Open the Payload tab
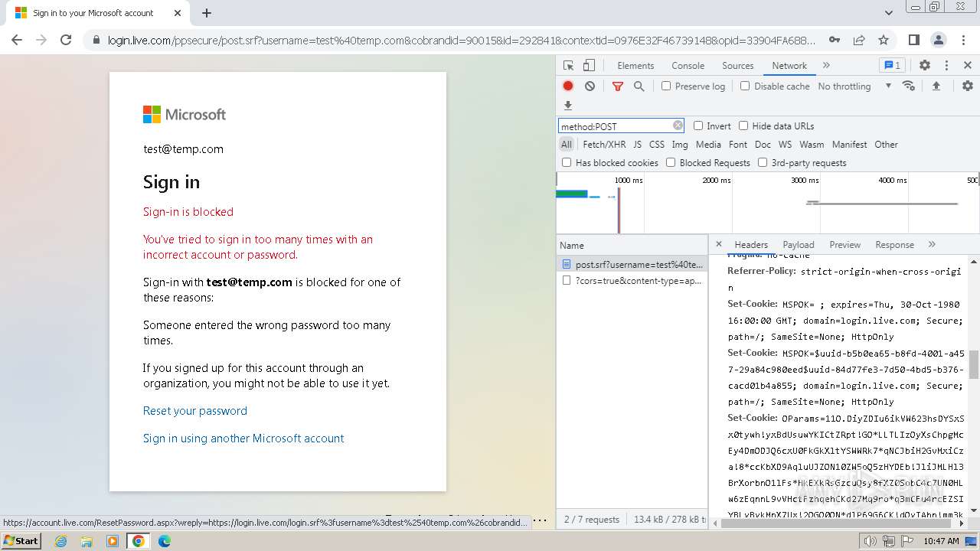 tap(799, 245)
